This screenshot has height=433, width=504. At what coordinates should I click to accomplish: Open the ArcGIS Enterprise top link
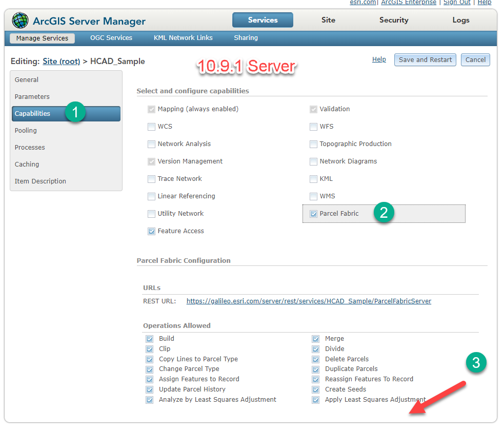pyautogui.click(x=409, y=2)
